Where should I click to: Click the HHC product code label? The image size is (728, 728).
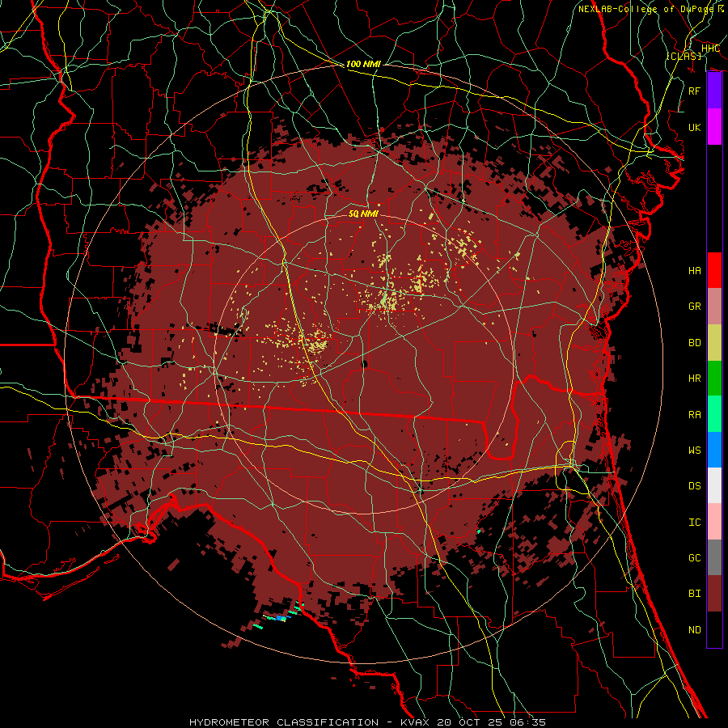click(710, 49)
